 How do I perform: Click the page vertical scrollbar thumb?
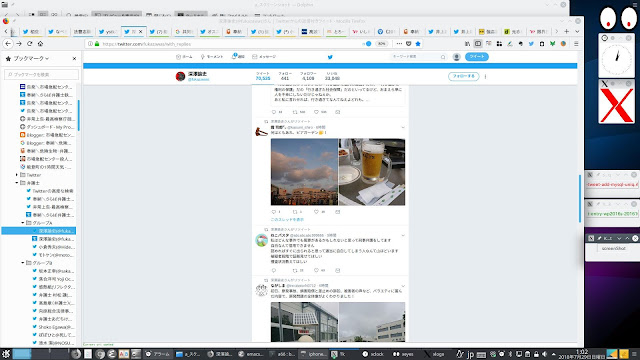[580, 198]
